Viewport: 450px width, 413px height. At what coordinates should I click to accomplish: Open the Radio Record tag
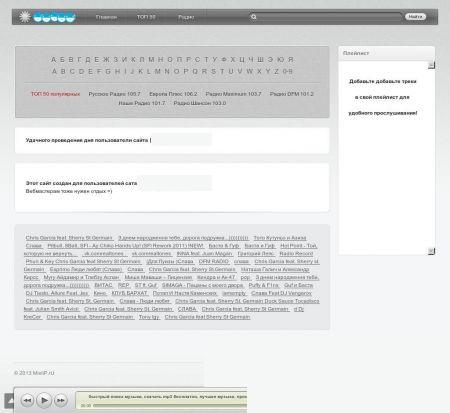(x=296, y=254)
